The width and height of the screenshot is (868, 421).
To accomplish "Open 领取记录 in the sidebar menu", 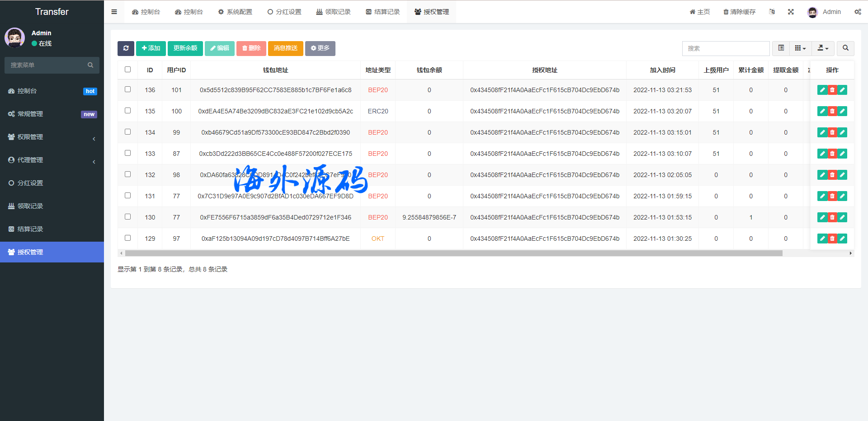I will click(x=30, y=206).
